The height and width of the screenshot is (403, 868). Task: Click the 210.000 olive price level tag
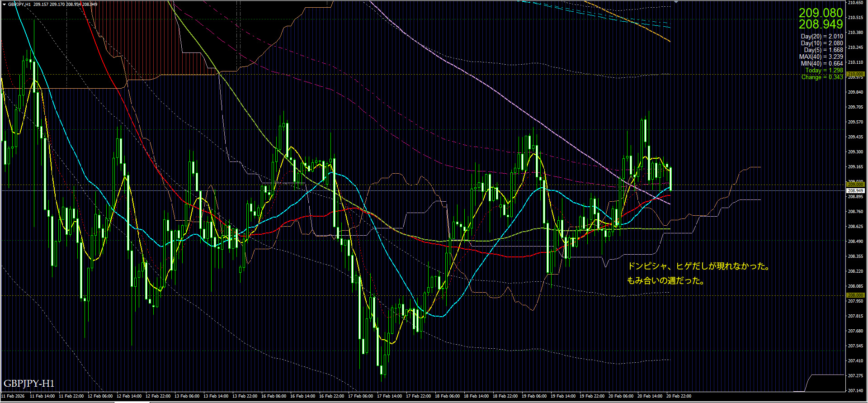(x=855, y=74)
